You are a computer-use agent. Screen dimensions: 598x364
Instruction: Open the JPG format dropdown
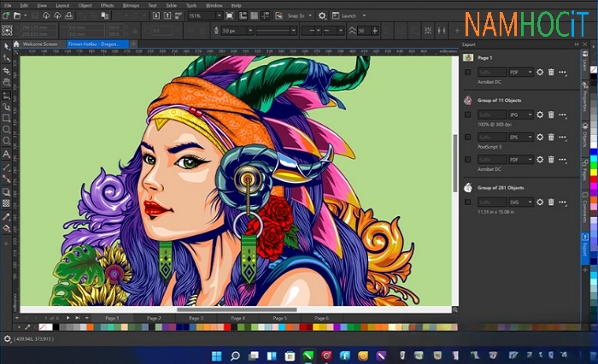520,114
